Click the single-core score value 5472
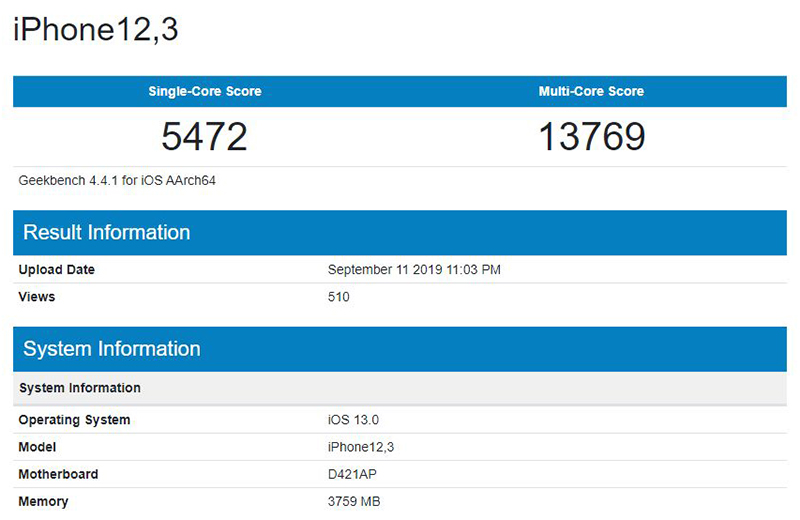Screen dimensions: 800x520 [x=205, y=137]
